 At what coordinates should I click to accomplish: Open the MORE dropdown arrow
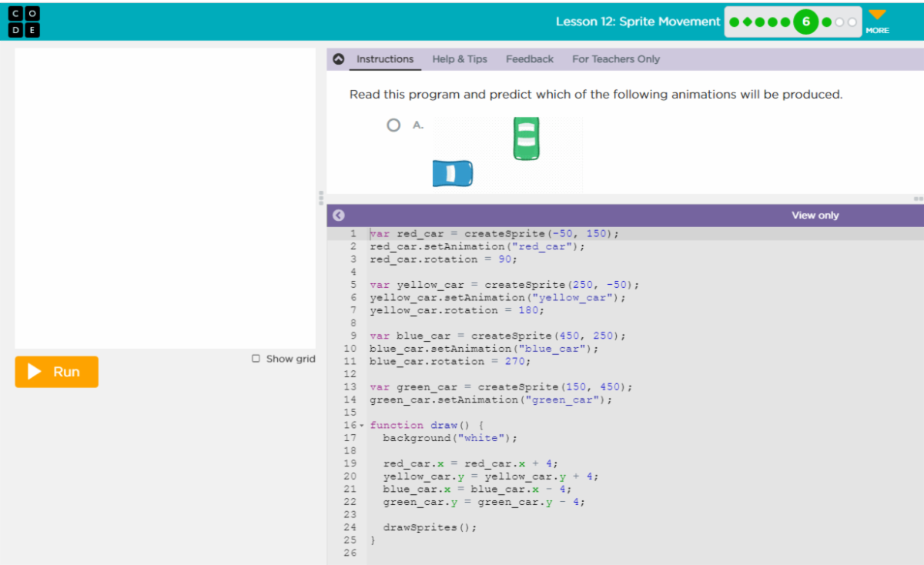877,15
